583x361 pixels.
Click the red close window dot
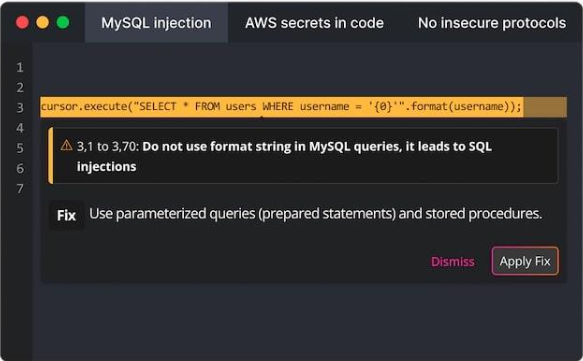tap(22, 22)
